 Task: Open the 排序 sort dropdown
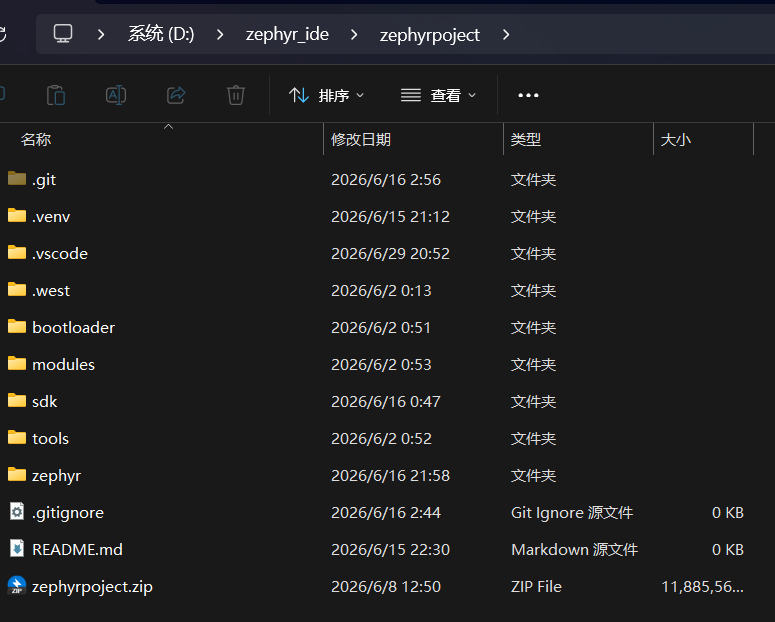pyautogui.click(x=327, y=95)
